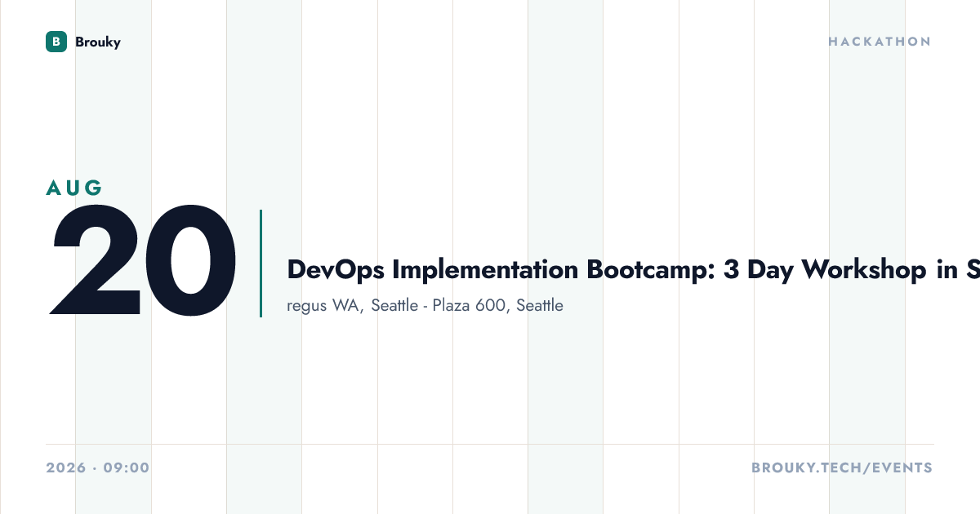
Task: Open the Brouky brand name link
Action: point(97,42)
